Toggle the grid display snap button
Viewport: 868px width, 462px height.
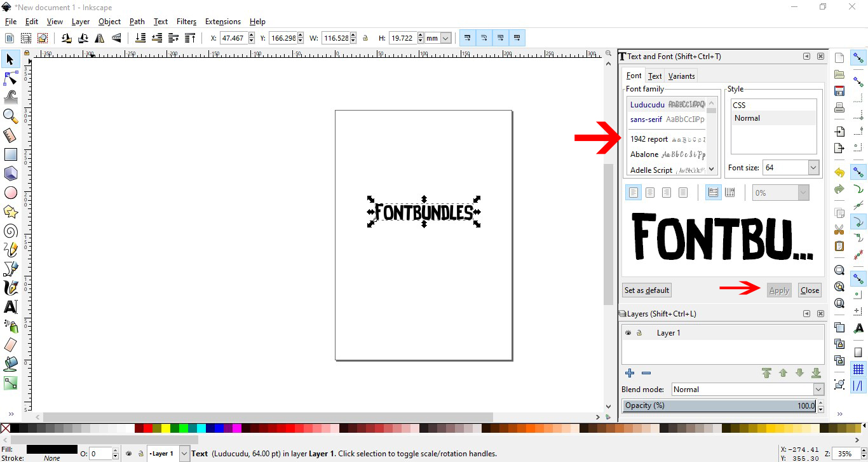click(x=858, y=369)
